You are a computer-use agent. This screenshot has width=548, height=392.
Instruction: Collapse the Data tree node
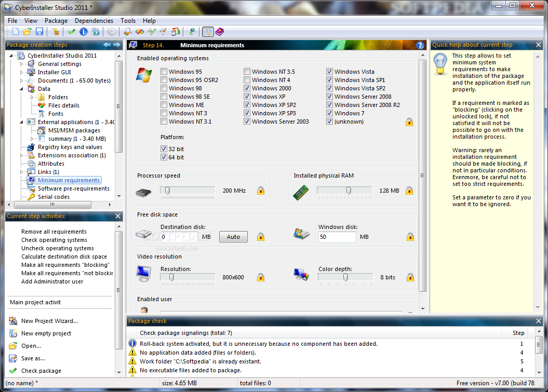coord(21,89)
